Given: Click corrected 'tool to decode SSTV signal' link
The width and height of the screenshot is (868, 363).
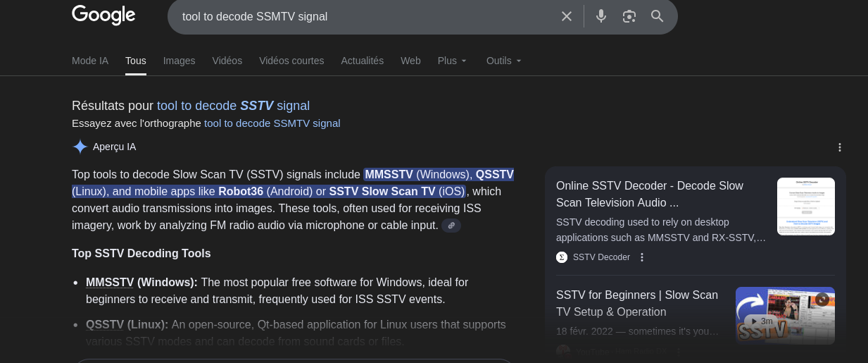Looking at the screenshot, I should coord(233,106).
